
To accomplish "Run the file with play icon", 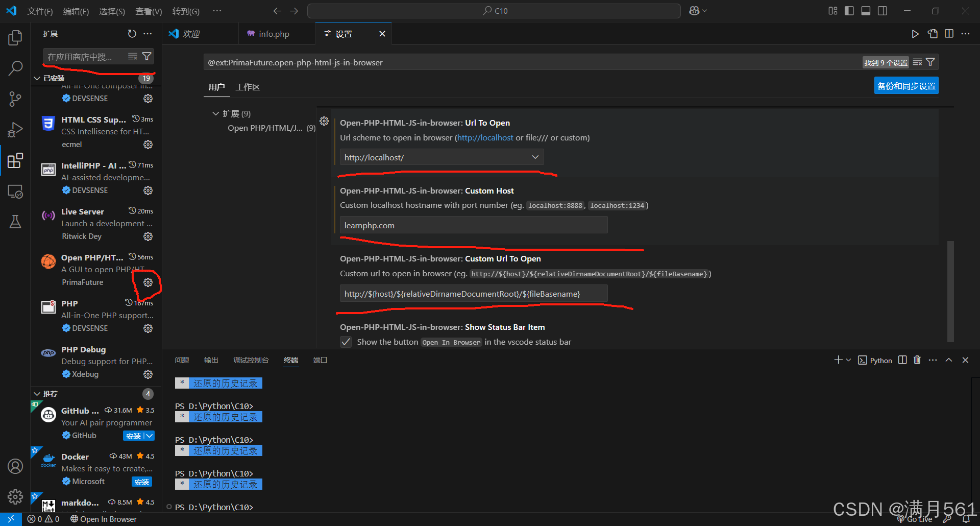I will [915, 34].
